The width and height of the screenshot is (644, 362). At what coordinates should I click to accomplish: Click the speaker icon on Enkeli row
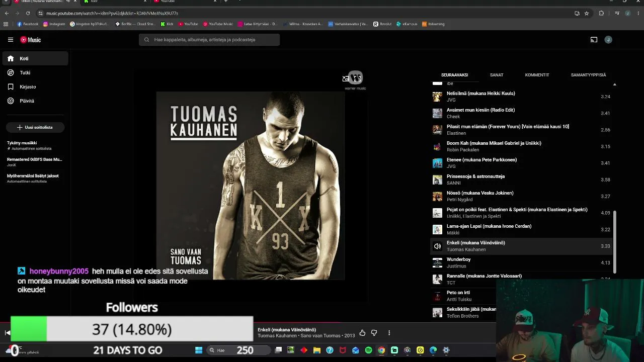437,246
